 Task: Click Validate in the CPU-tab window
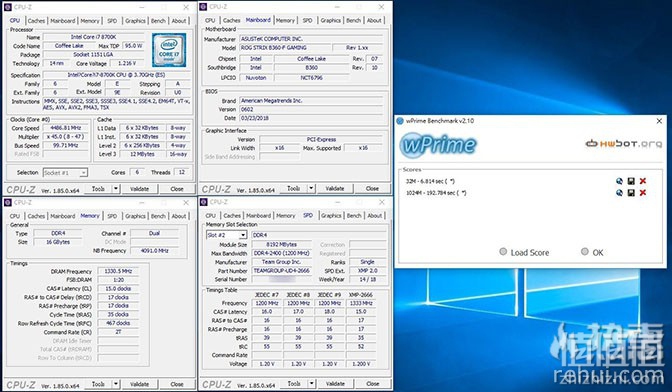point(139,189)
